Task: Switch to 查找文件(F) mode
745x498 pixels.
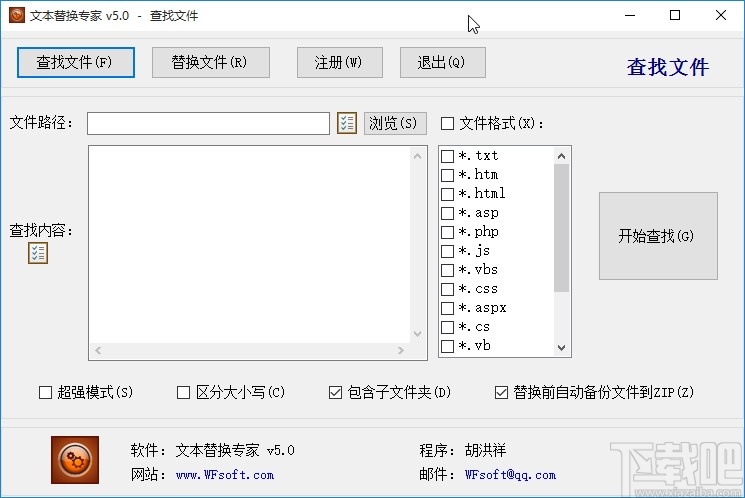Action: click(x=76, y=62)
